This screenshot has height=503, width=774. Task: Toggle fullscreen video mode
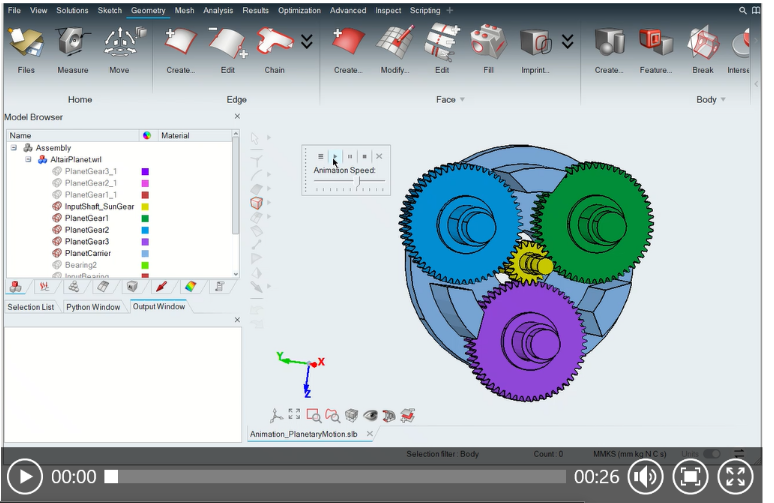pyautogui.click(x=735, y=477)
